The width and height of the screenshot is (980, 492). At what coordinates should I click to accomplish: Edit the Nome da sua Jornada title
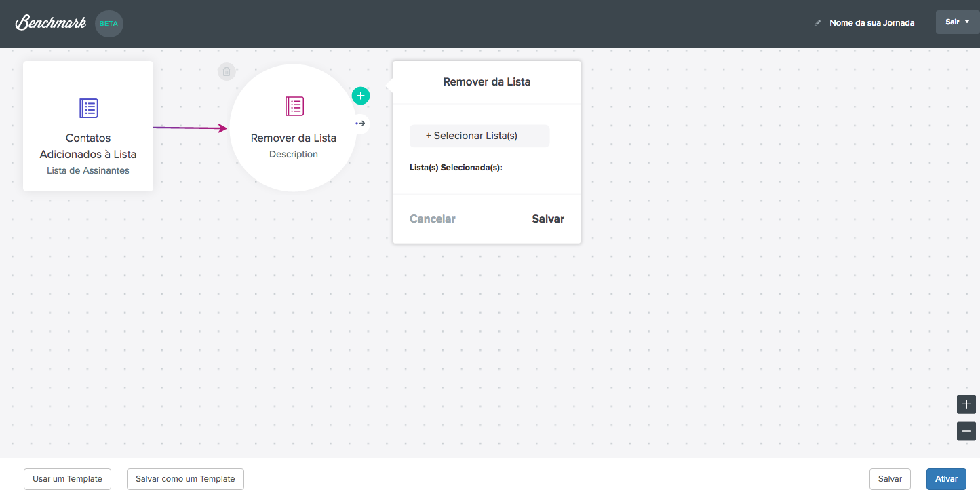(871, 23)
